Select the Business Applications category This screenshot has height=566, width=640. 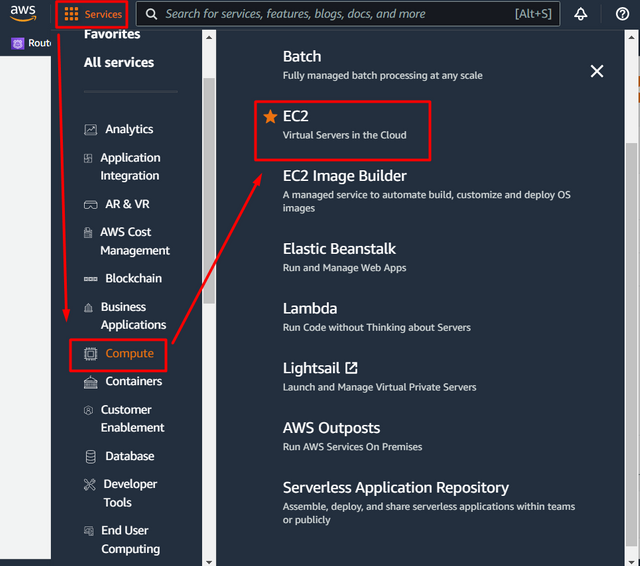point(133,316)
